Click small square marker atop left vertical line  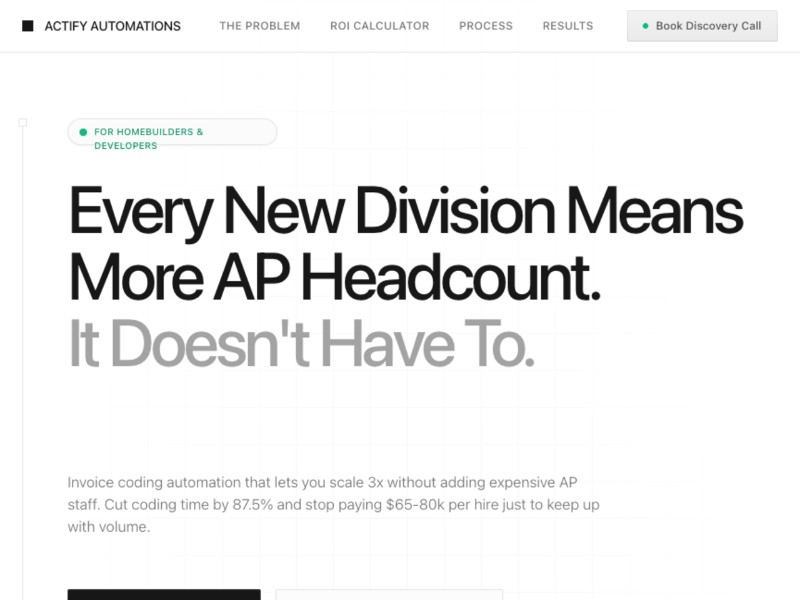pos(23,122)
